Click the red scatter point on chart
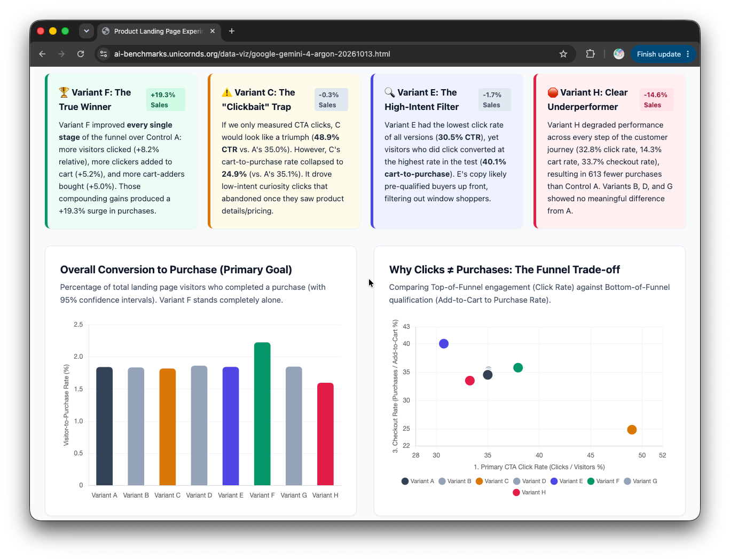This screenshot has height=560, width=730. (x=470, y=381)
